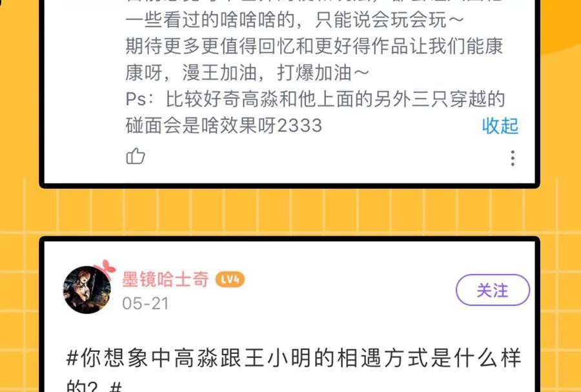This screenshot has width=581, height=392.
Task: Tap the orange shape at top-right corner
Action: (x=560, y=26)
